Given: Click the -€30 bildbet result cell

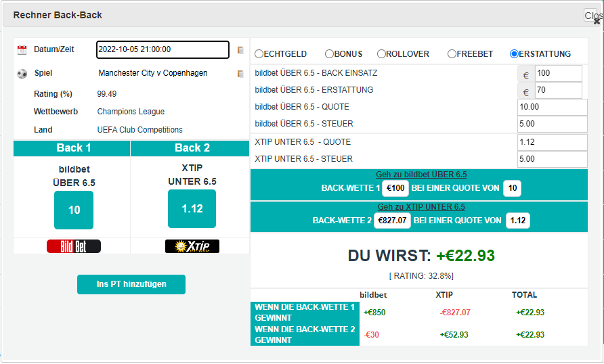Looking at the screenshot, I should coord(371,335).
